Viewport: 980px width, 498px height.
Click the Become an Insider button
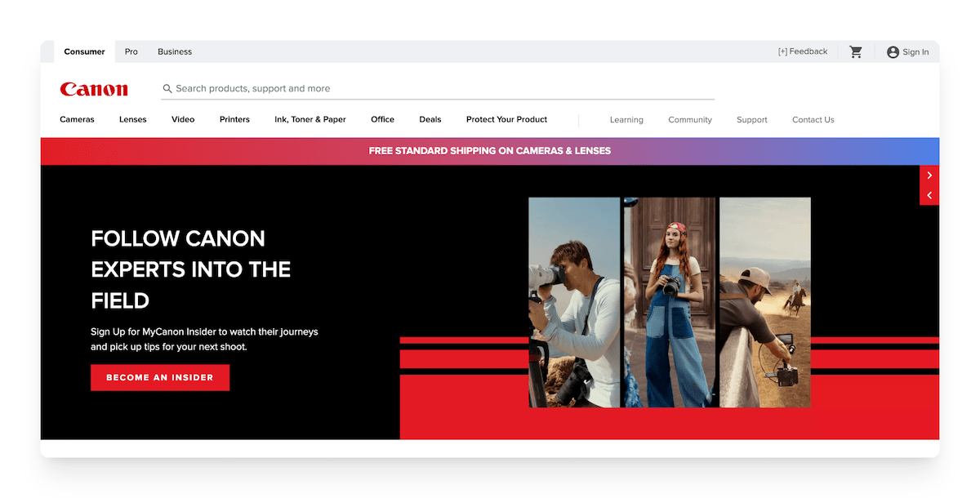pyautogui.click(x=160, y=378)
